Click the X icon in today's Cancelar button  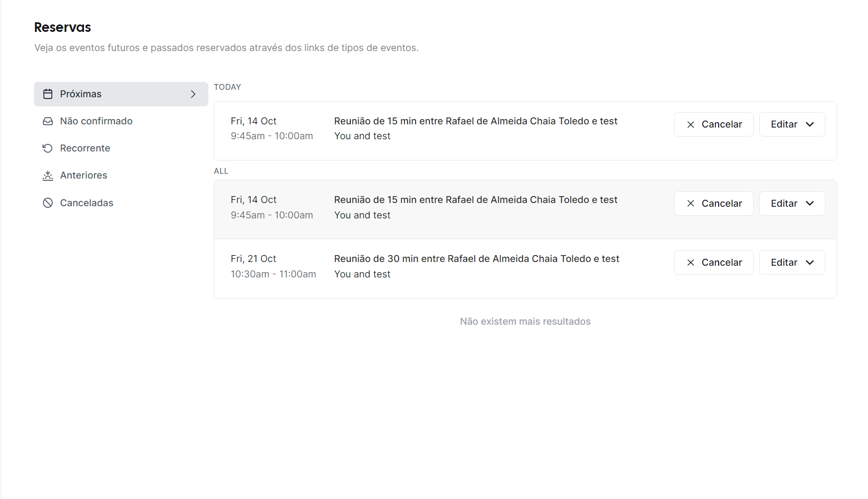690,124
